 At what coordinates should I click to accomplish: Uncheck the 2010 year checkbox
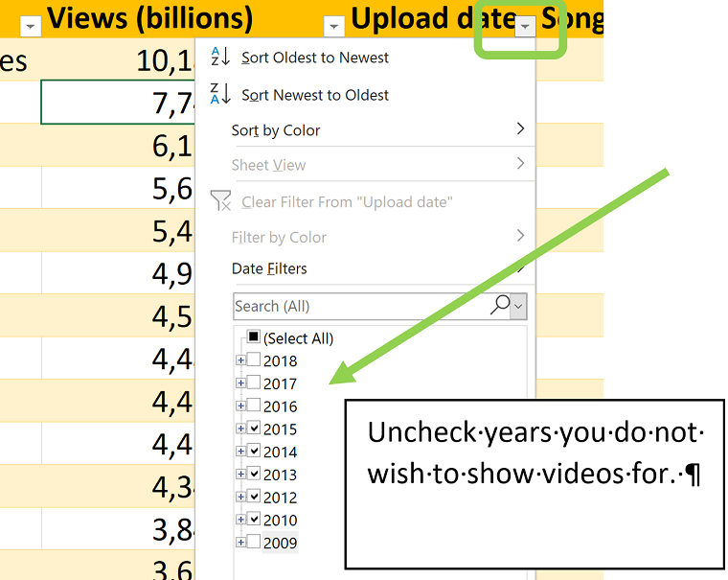[254, 519]
